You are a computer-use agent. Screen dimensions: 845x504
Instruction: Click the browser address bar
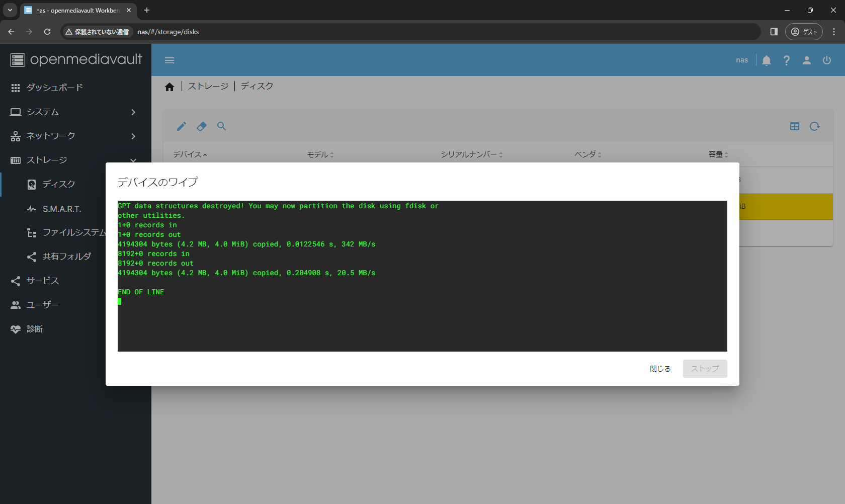(x=402, y=32)
